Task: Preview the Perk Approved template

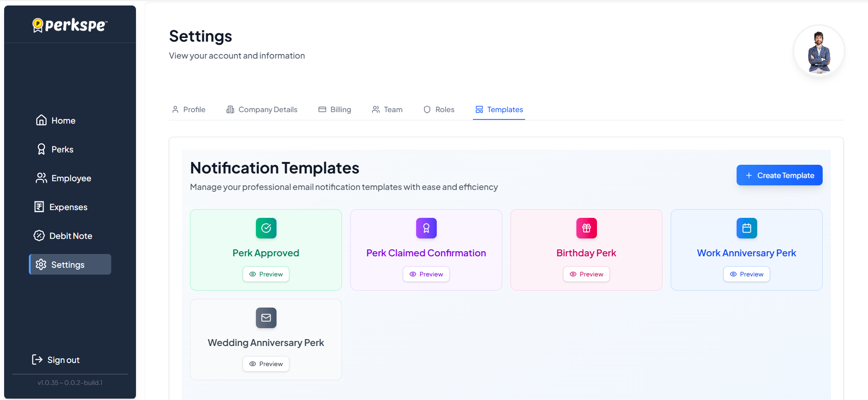Action: (266, 274)
